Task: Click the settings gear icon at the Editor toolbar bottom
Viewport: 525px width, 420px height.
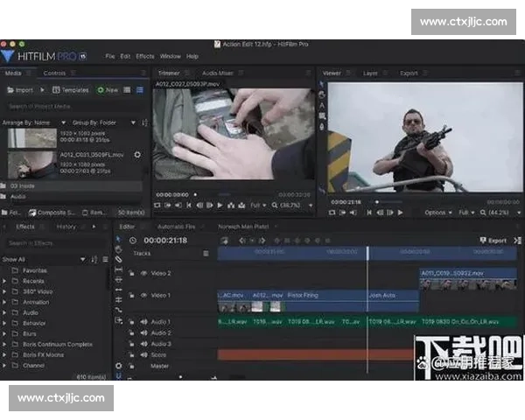Action: click(x=119, y=366)
